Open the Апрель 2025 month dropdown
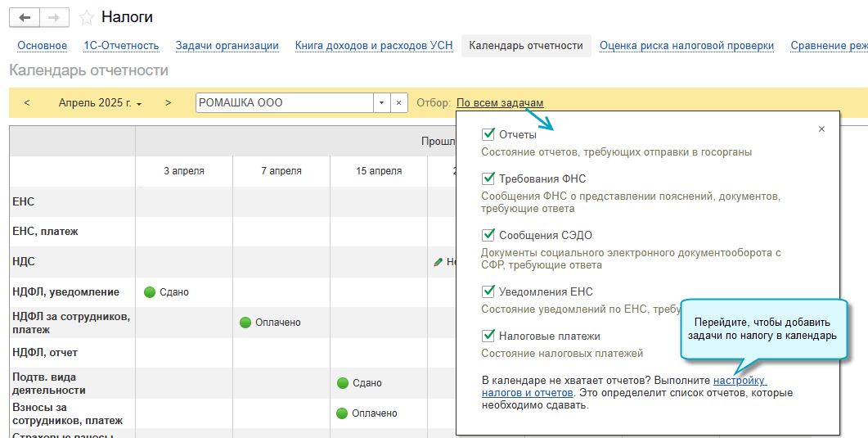Viewport: 868px width, 438px height. click(100, 103)
